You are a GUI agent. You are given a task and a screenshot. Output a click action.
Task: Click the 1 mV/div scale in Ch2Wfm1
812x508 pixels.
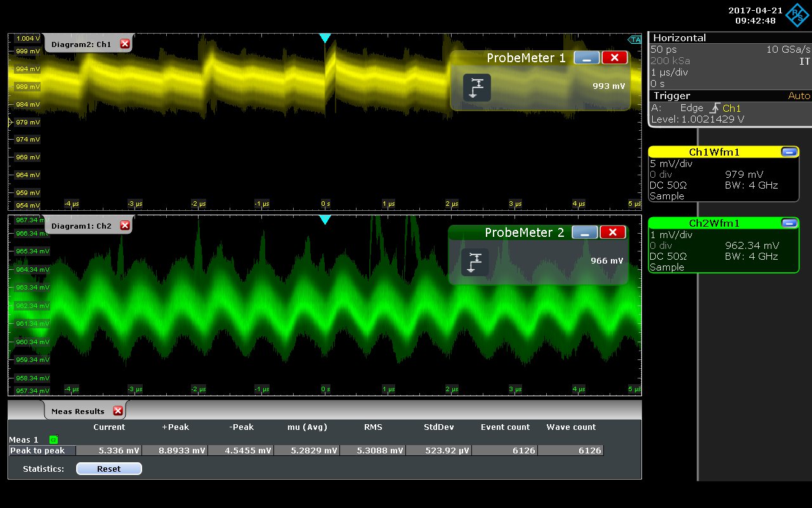(671, 234)
